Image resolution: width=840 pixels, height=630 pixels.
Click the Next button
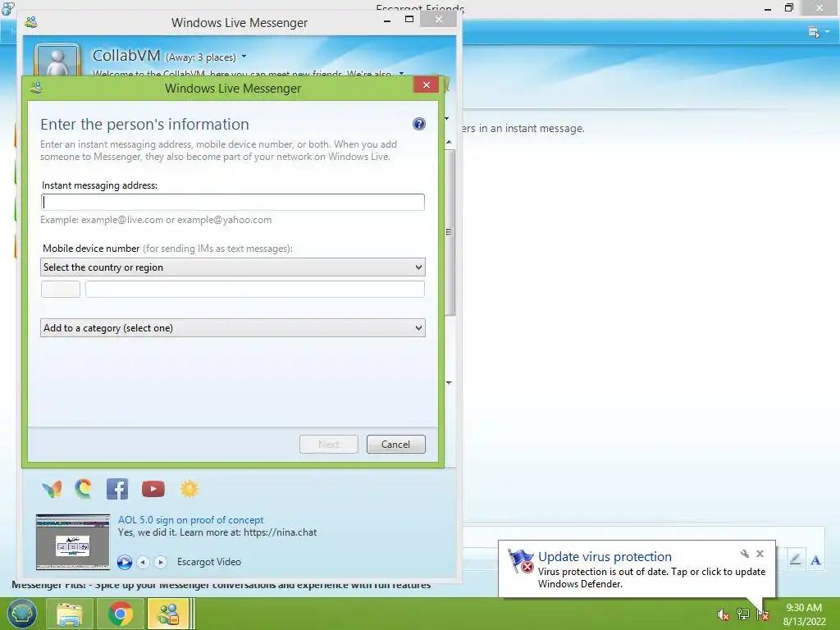(328, 444)
